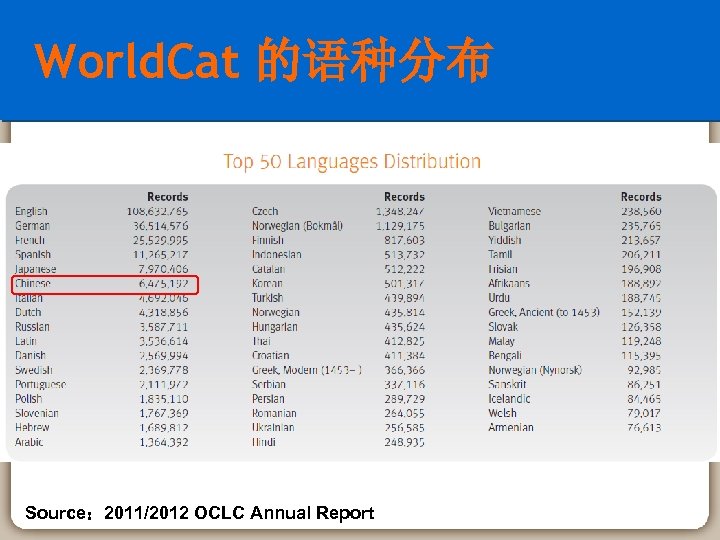This screenshot has width=720, height=540.
Task: Click the 'Afrikaans' language entry
Action: [x=509, y=283]
